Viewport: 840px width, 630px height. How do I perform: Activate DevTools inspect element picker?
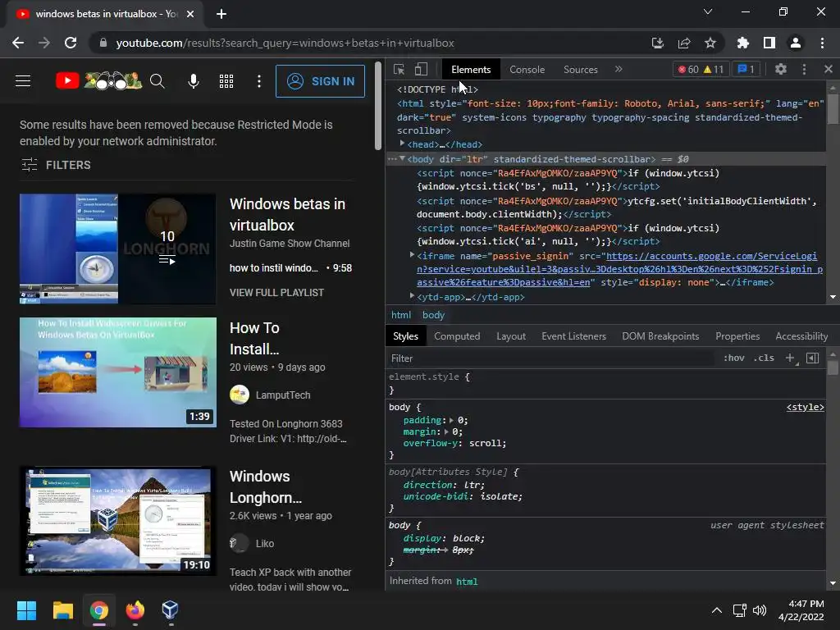click(399, 70)
